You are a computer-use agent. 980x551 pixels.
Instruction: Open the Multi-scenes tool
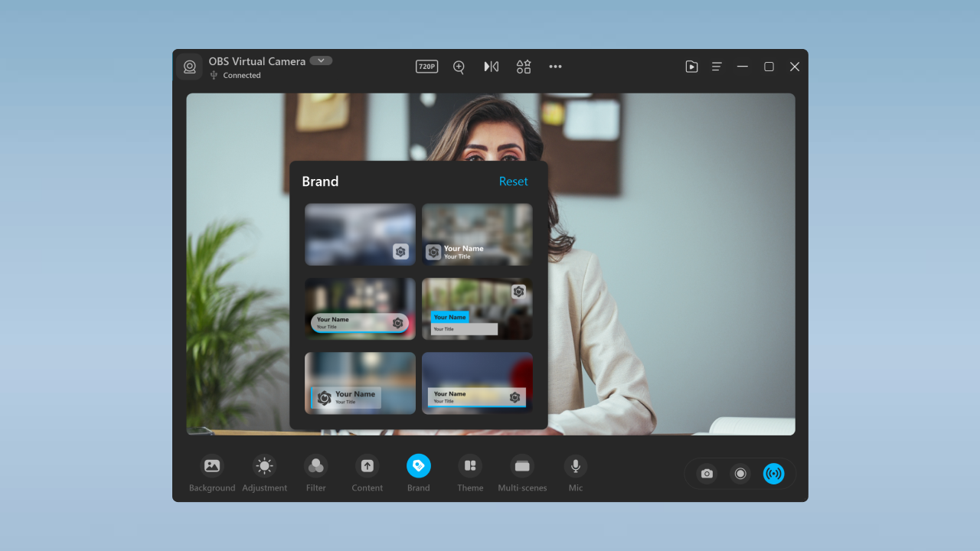coord(522,474)
